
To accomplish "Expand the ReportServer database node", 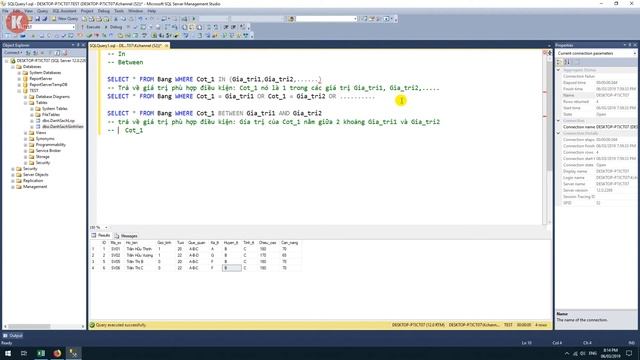I will click(x=19, y=78).
